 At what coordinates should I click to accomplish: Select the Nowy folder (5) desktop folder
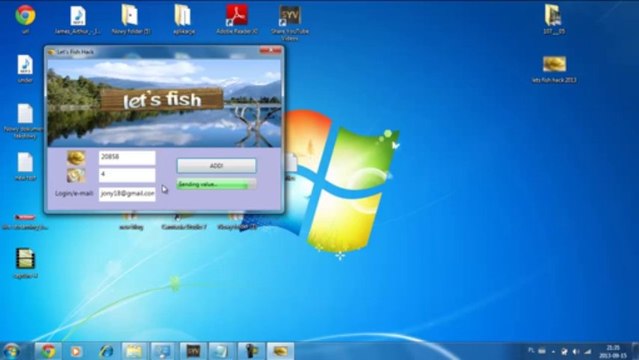click(130, 20)
